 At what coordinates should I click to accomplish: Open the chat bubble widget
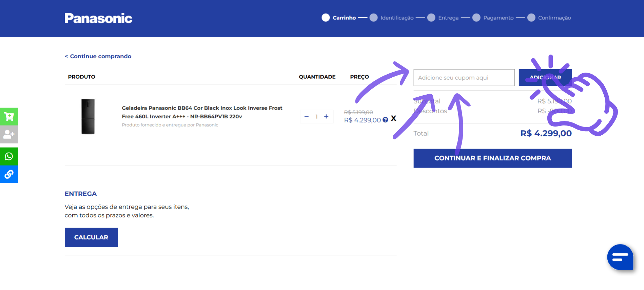point(620,257)
